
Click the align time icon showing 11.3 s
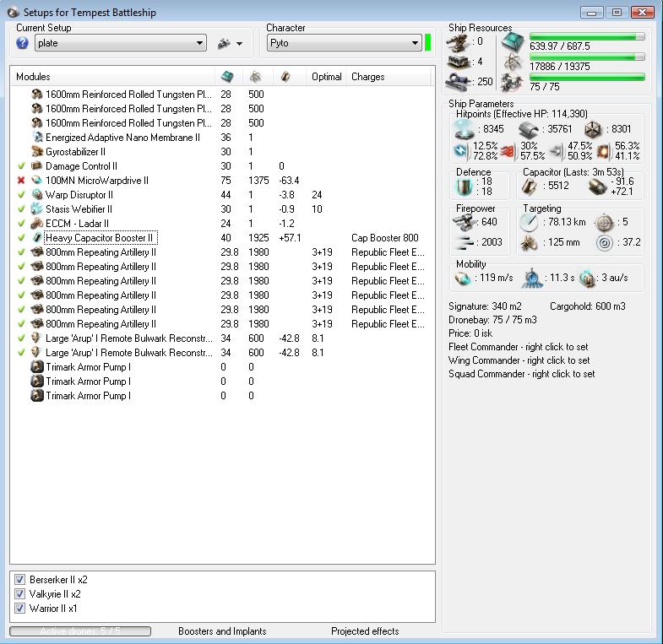(x=532, y=278)
